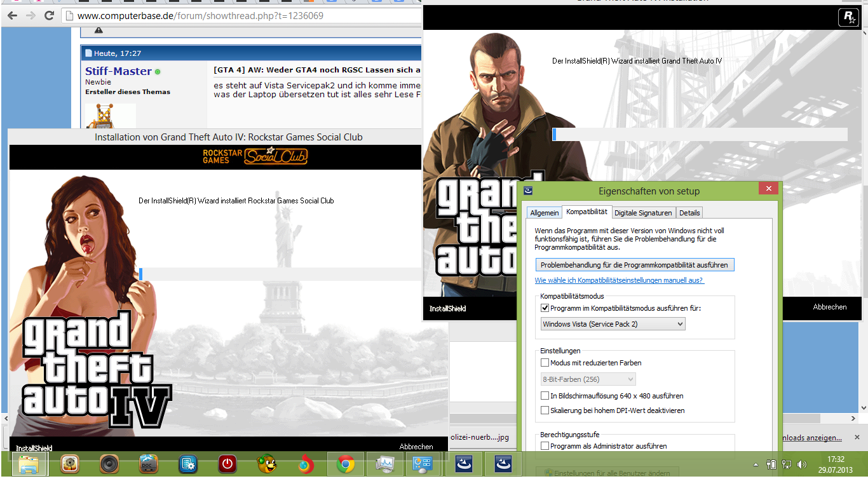Show hidden tray icons arrow
This screenshot has height=488, width=868.
point(756,465)
